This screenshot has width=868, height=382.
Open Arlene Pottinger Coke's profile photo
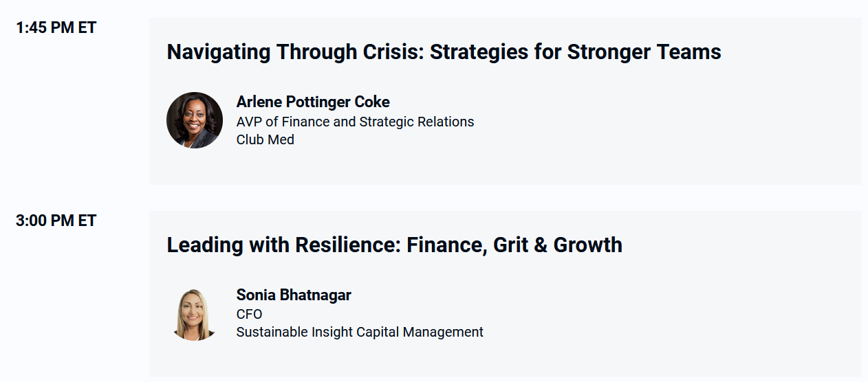195,120
